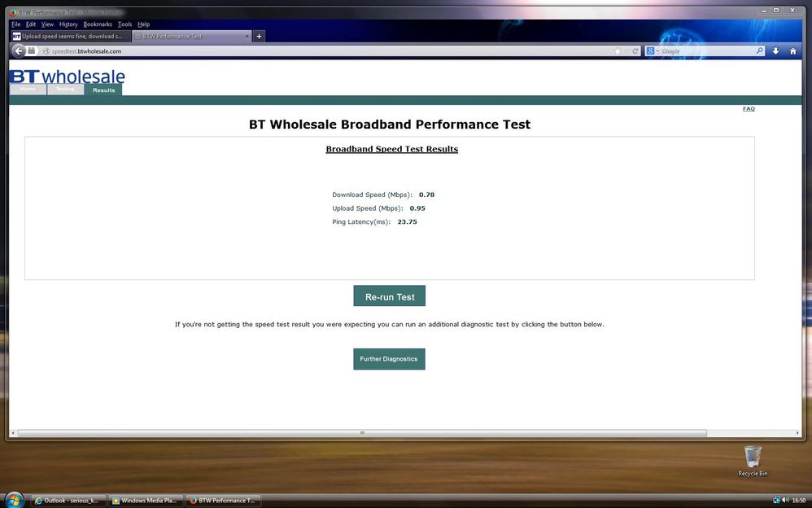Open the File menu
This screenshot has height=508, width=812.
click(16, 24)
